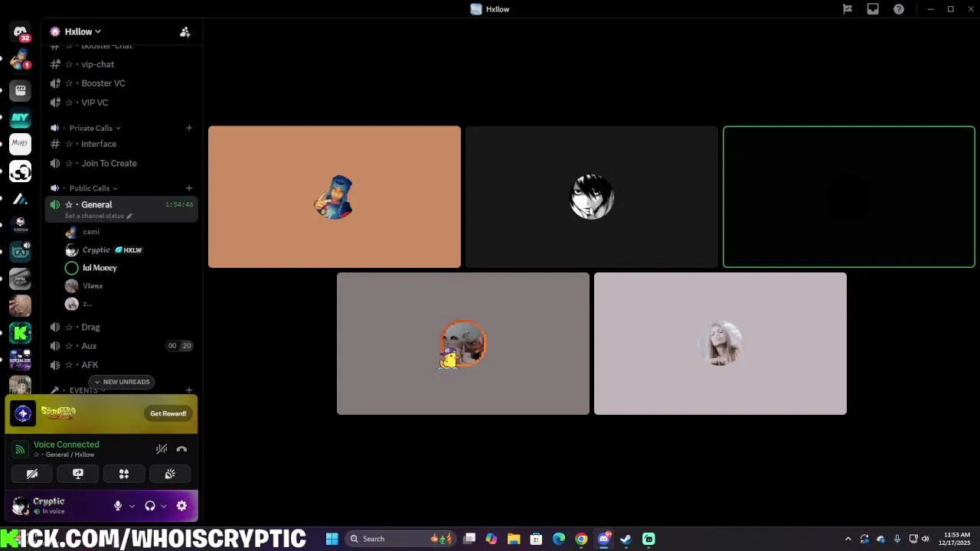Screen dimensions: 980x551
Task: Turn on camera
Action: pos(31,474)
